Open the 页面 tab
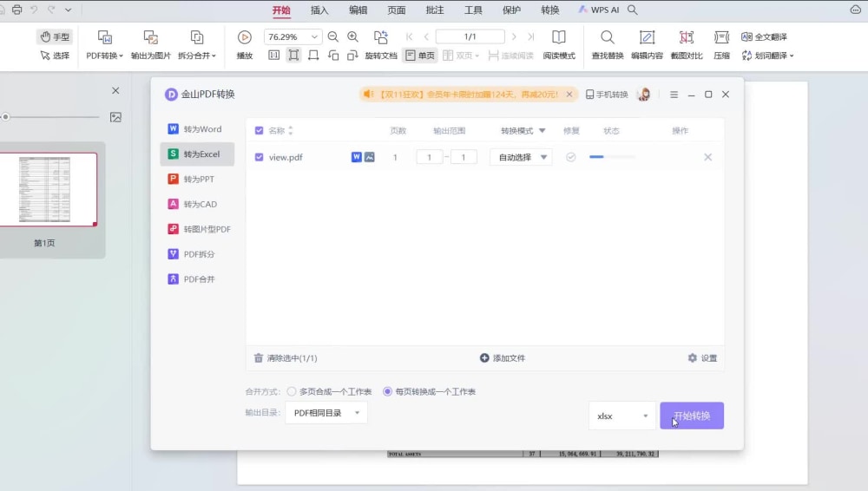 point(397,10)
